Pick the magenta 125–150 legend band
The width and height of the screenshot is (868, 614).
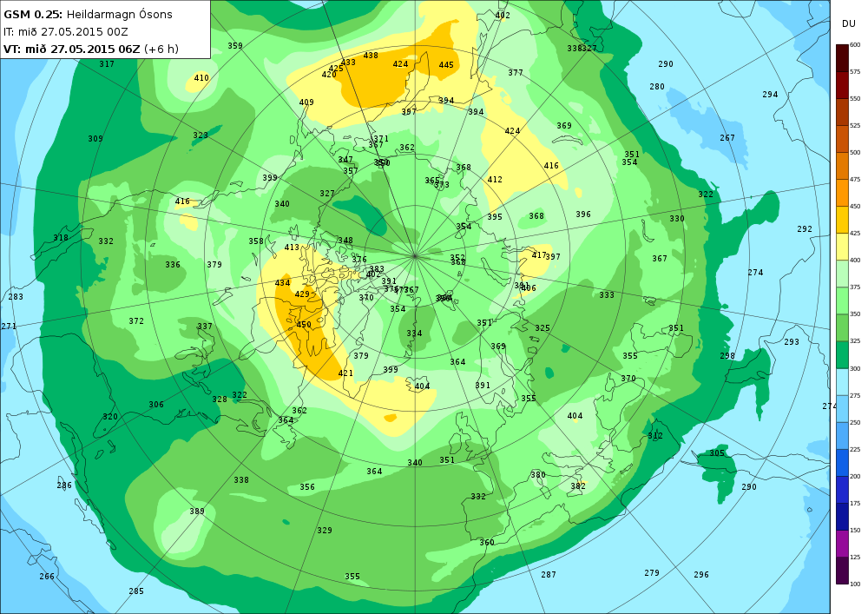pyautogui.click(x=842, y=544)
